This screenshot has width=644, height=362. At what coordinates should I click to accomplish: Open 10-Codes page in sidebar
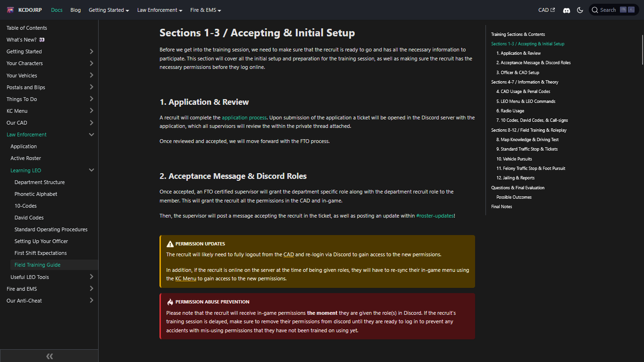(x=25, y=206)
